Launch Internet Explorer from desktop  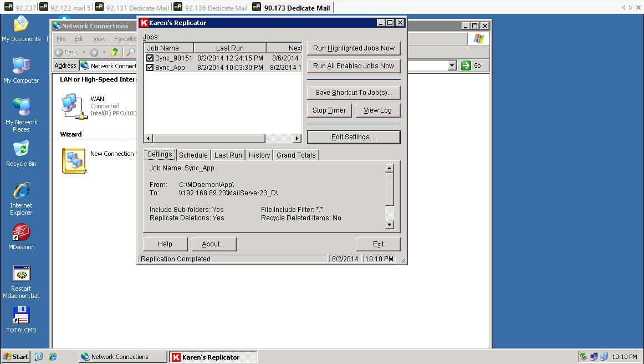21,199
